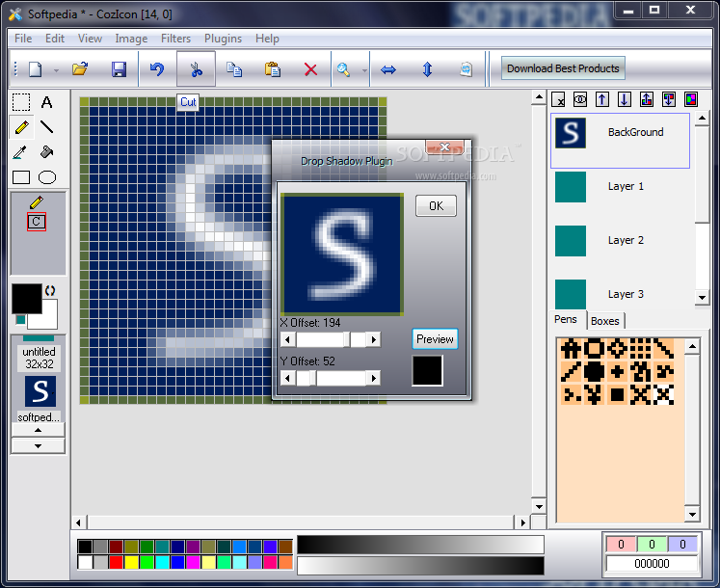Flip image vertically with blue arrows

tap(427, 69)
